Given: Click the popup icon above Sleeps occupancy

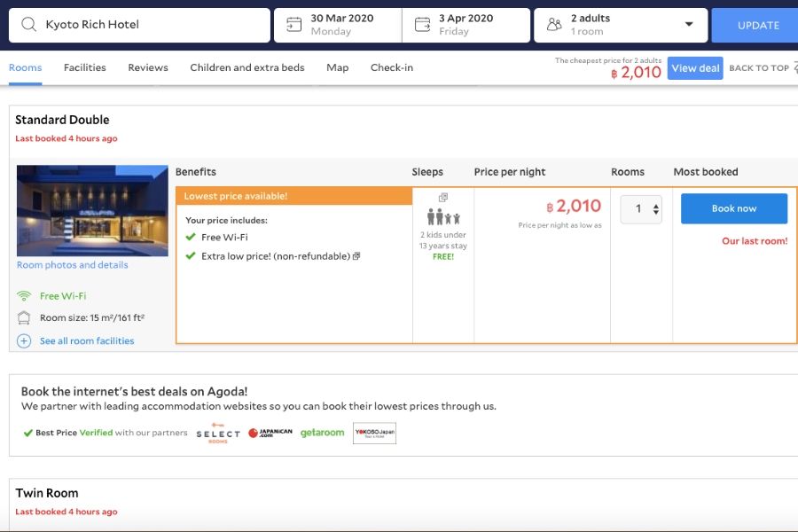Looking at the screenshot, I should click(443, 197).
